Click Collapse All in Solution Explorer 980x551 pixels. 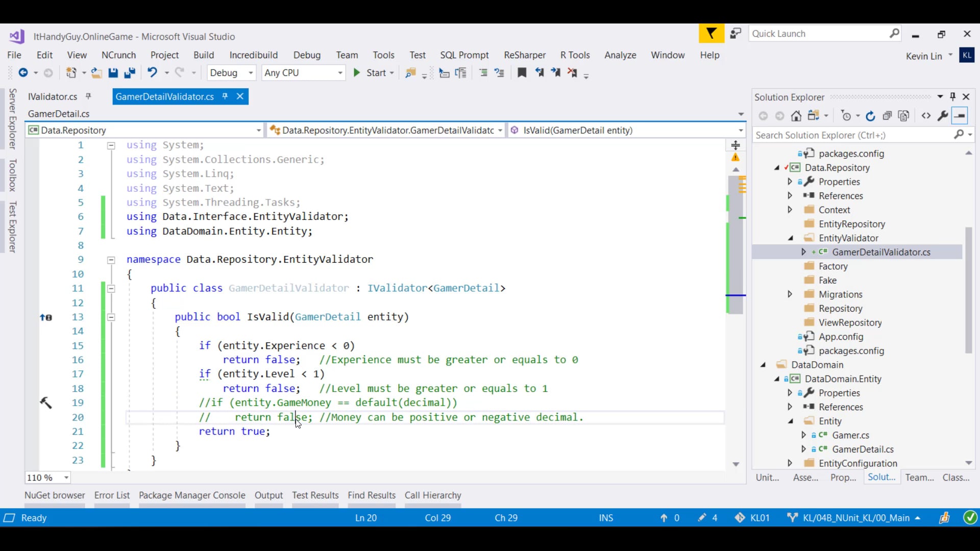(887, 116)
